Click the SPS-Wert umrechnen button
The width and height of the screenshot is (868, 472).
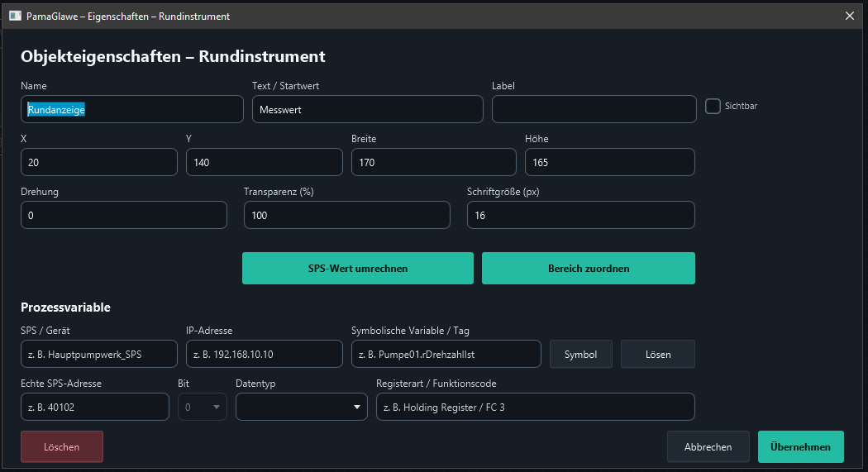point(358,269)
